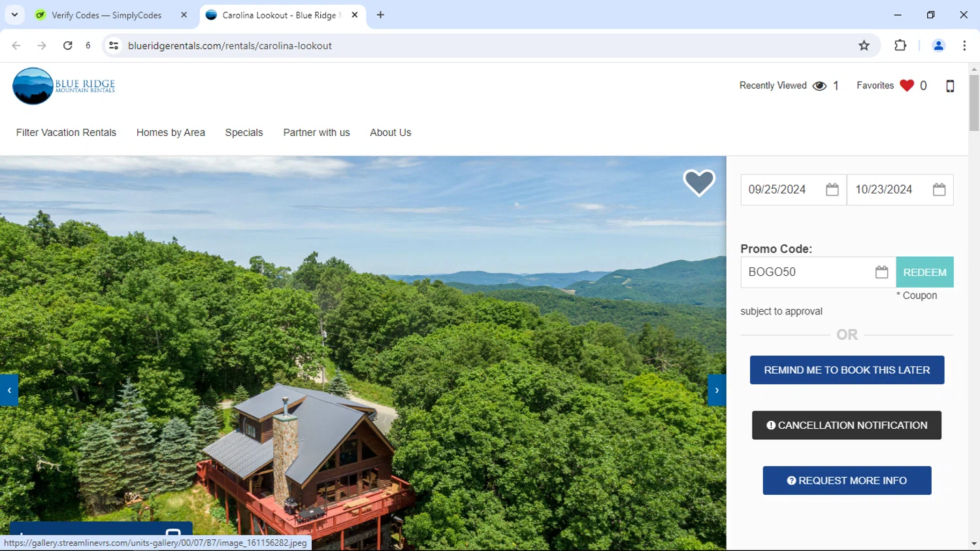The height and width of the screenshot is (551, 980).
Task: Reload the page
Action: coord(67,46)
